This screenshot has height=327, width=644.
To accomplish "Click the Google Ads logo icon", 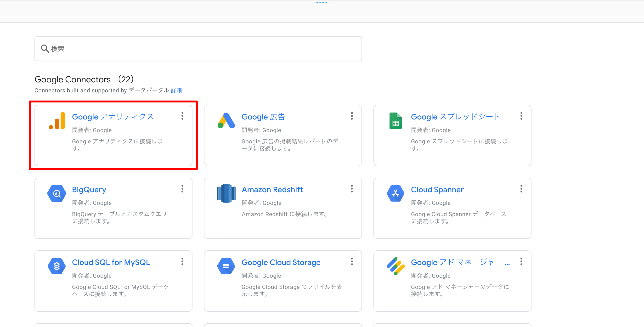I will (226, 121).
